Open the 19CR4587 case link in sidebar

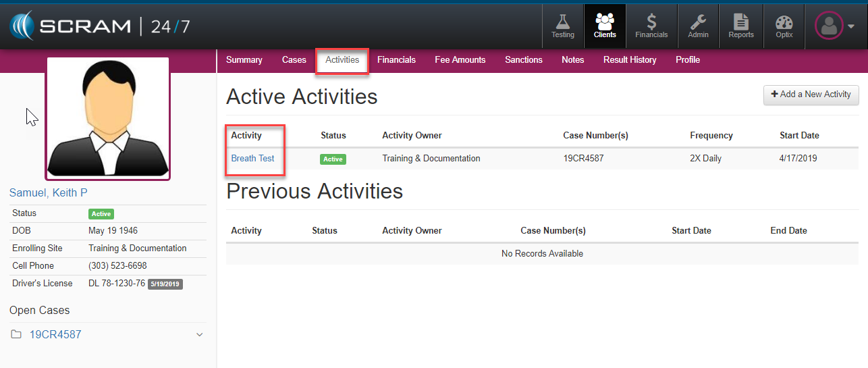(x=55, y=335)
